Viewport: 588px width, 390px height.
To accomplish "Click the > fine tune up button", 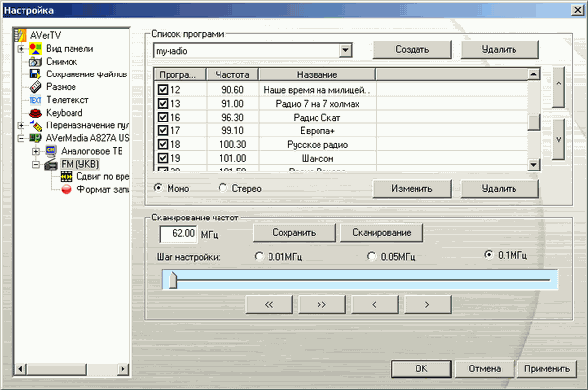I will pos(427,304).
